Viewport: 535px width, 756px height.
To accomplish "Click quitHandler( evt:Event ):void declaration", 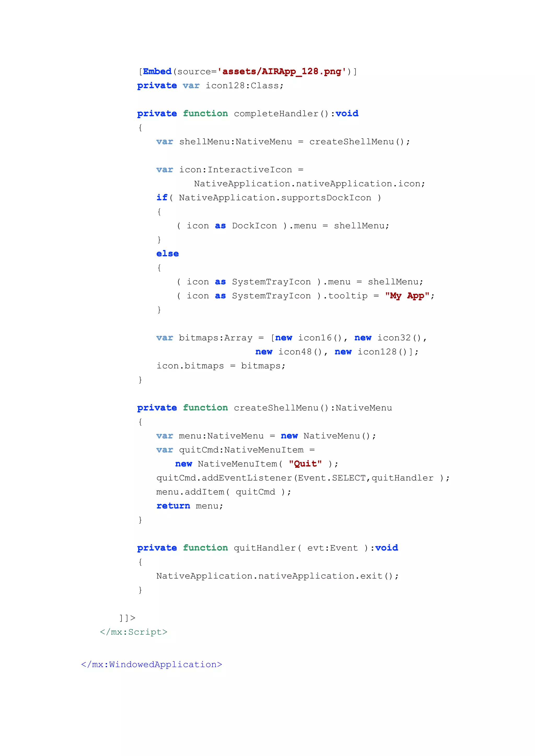I will (x=267, y=548).
